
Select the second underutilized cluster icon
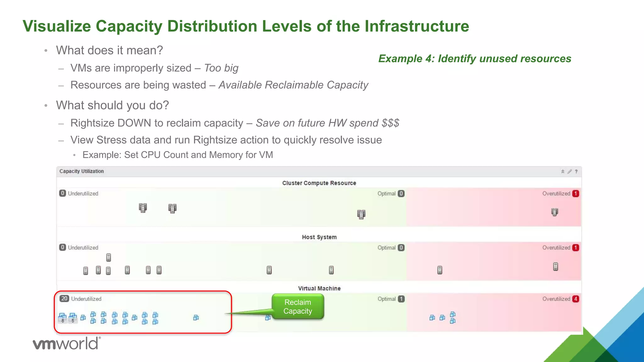click(172, 208)
